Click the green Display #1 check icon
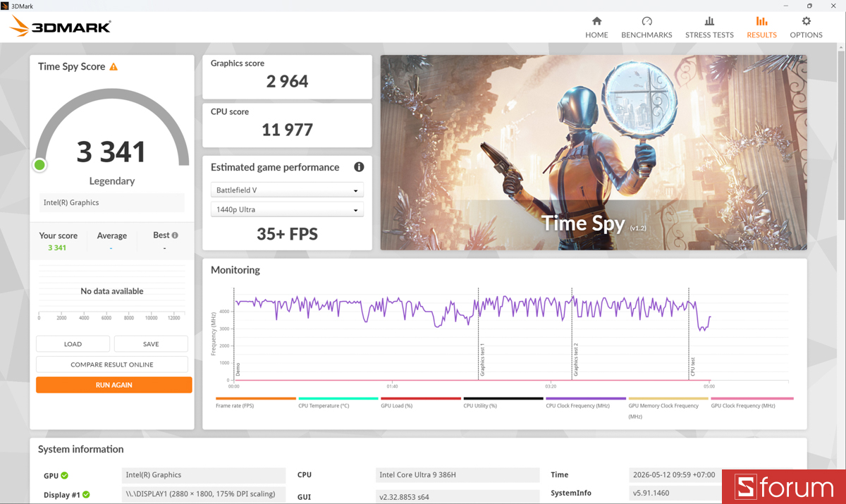846x504 pixels. tap(86, 495)
